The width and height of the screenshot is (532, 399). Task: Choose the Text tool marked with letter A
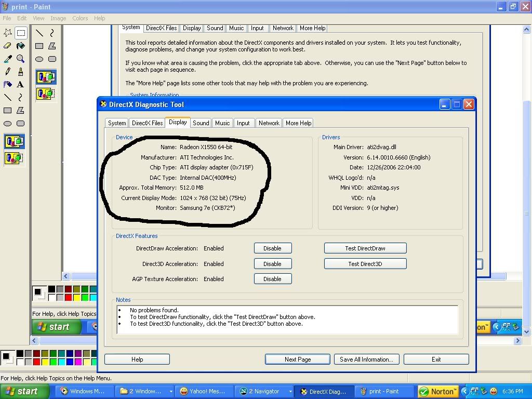[x=21, y=85]
